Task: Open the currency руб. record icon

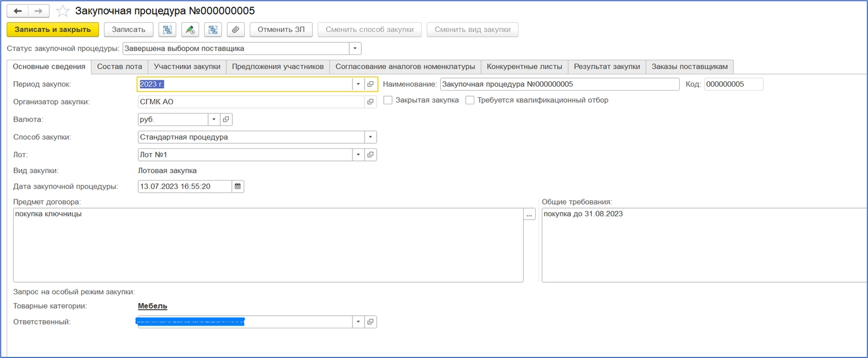Action: [x=226, y=120]
